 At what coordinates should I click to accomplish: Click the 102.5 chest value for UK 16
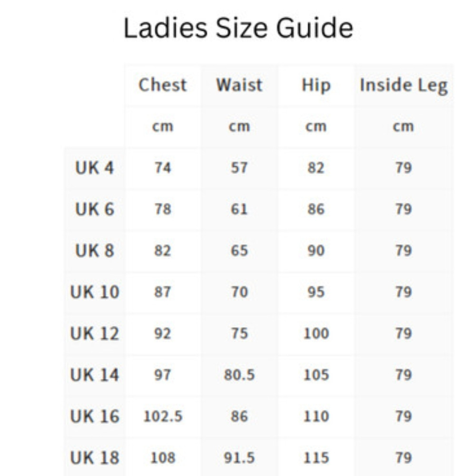coord(163,416)
